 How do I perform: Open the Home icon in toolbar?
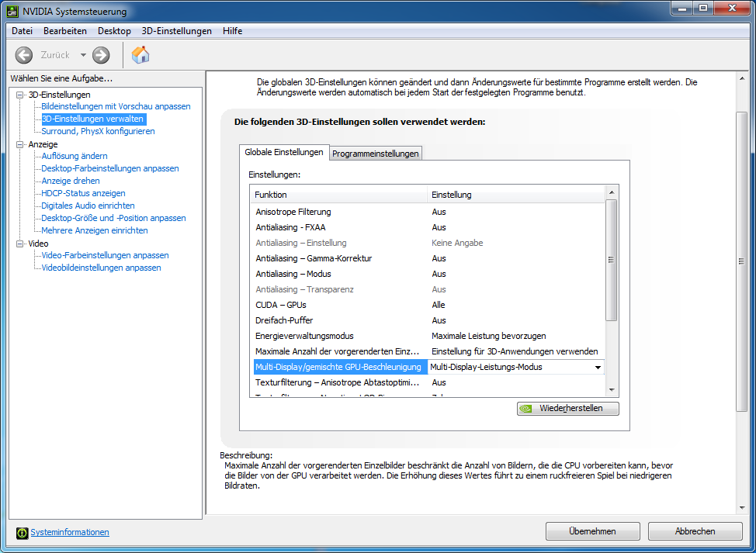pyautogui.click(x=140, y=54)
